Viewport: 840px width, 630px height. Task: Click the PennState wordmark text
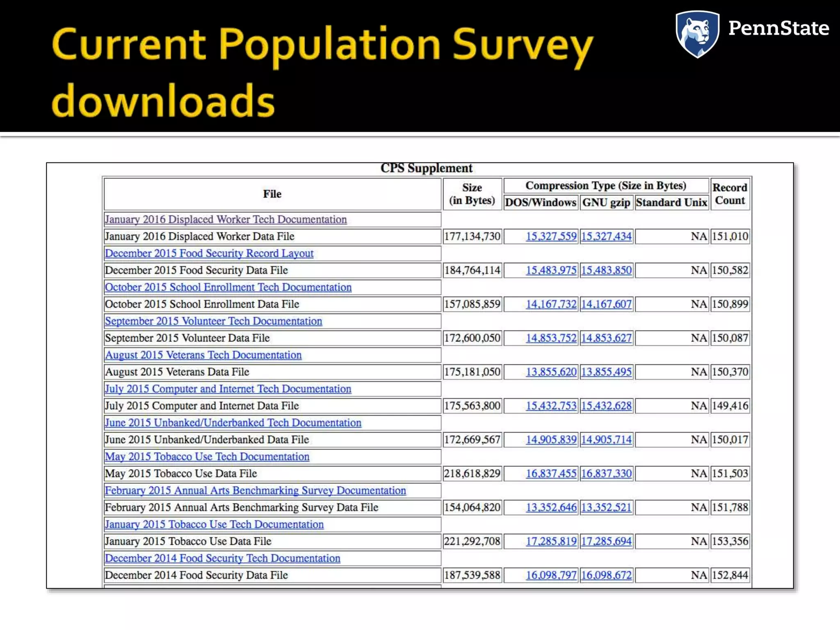point(778,29)
